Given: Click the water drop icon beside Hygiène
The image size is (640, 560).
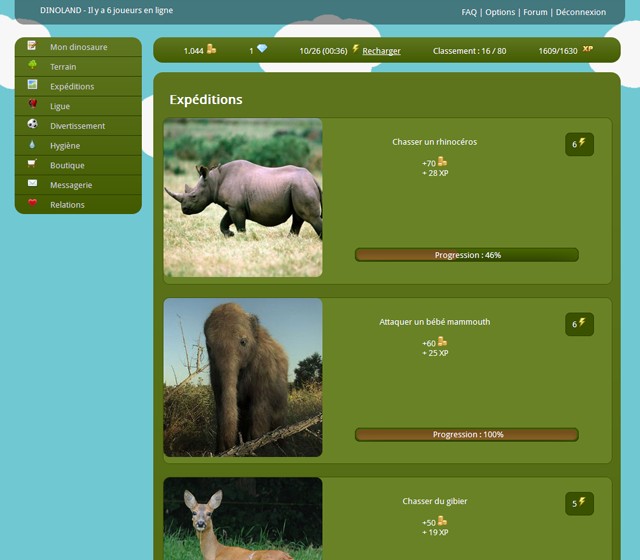Looking at the screenshot, I should tap(32, 144).
